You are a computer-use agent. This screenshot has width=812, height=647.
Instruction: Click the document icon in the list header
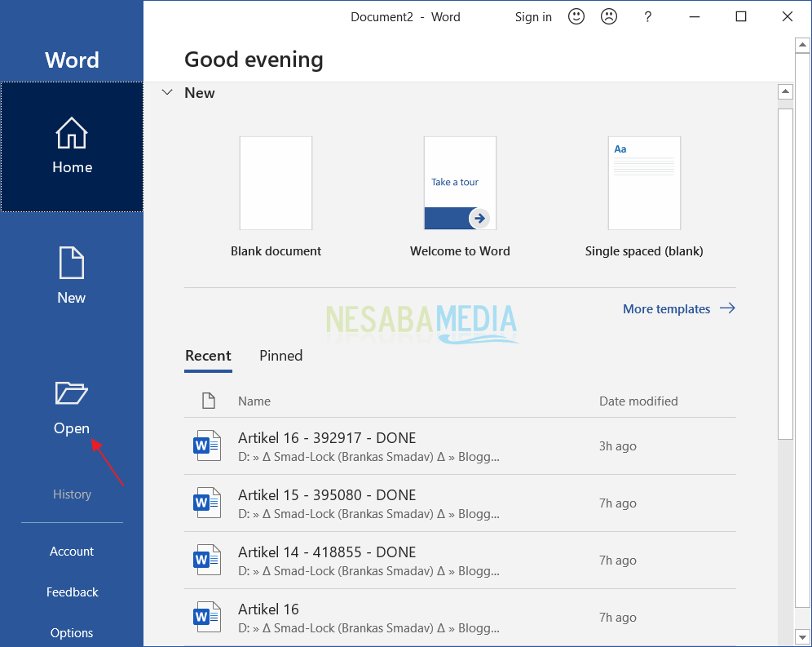(x=209, y=401)
